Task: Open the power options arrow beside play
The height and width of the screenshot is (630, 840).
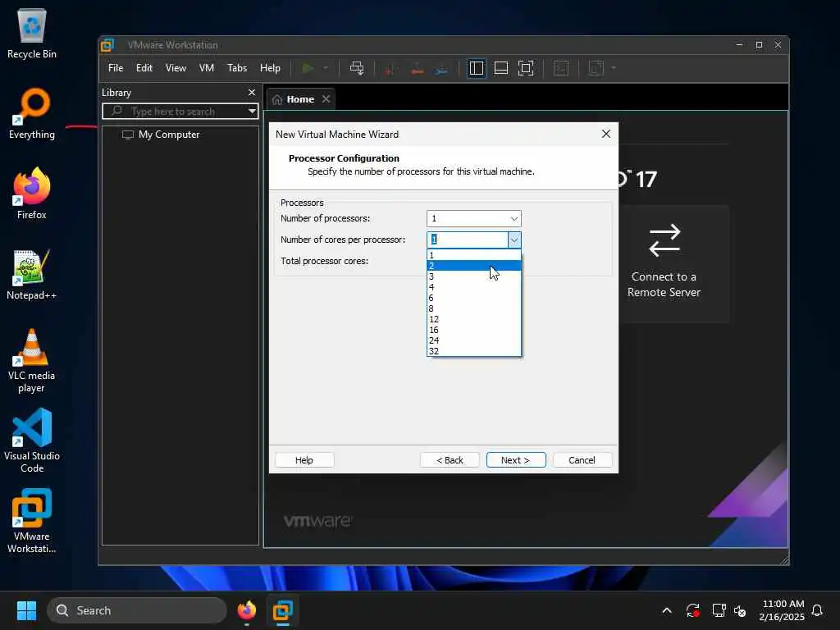Action: 325,68
